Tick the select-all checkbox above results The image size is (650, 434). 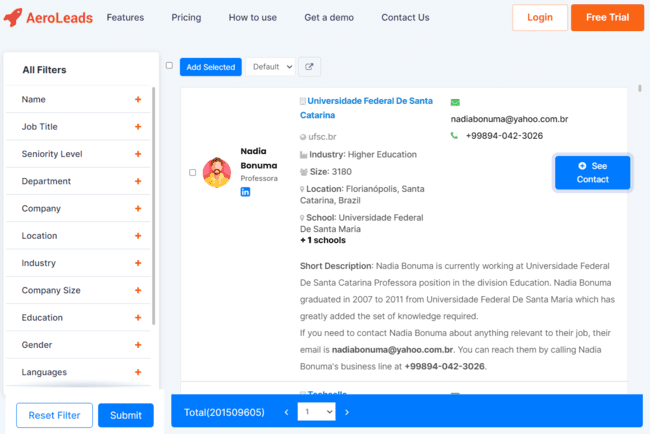pyautogui.click(x=169, y=66)
